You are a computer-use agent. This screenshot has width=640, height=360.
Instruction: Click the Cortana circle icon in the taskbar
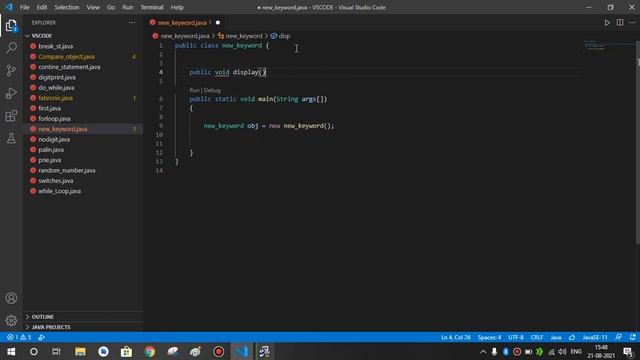pyautogui.click(x=33, y=351)
